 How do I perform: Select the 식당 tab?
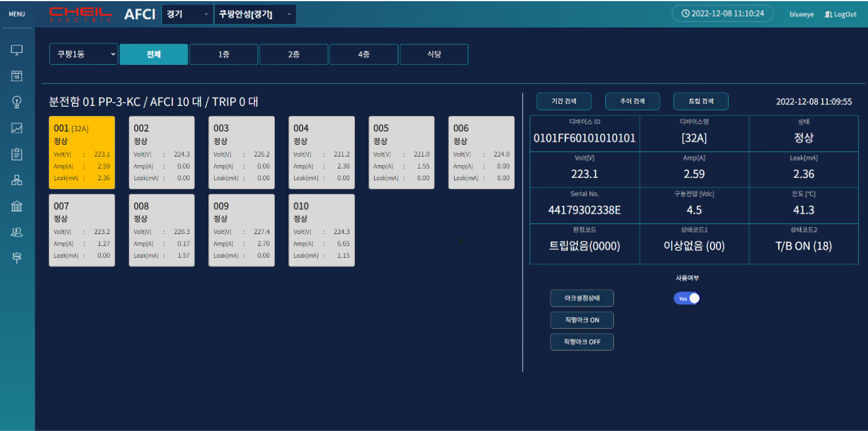click(433, 54)
